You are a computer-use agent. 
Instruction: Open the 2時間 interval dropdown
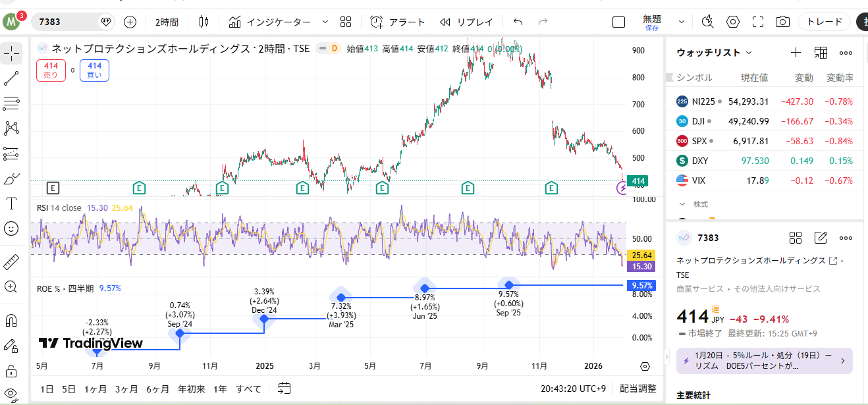point(167,22)
